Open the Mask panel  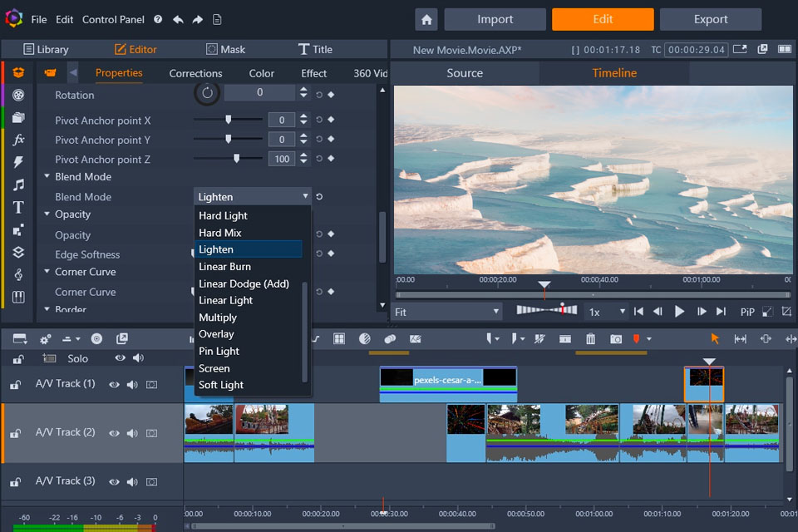pyautogui.click(x=225, y=49)
